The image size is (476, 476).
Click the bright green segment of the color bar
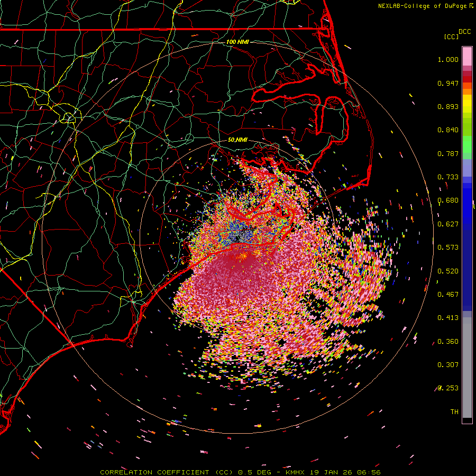pos(467,144)
